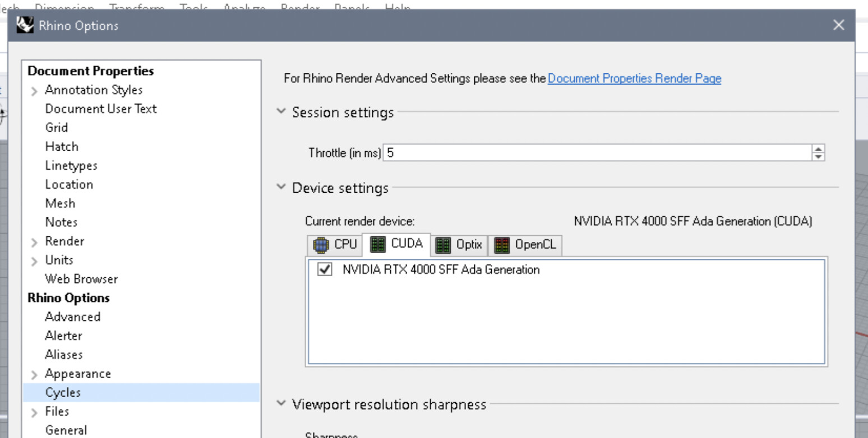Click the "NVIDIA RTX 4000 SFF Ada Generation (CUDA)" device text
Viewport: 868px width, 438px height.
(x=693, y=221)
